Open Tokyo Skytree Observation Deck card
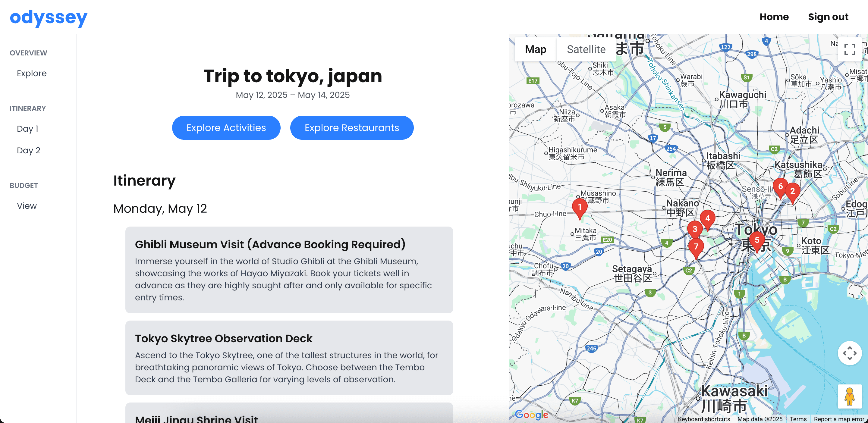 point(289,358)
